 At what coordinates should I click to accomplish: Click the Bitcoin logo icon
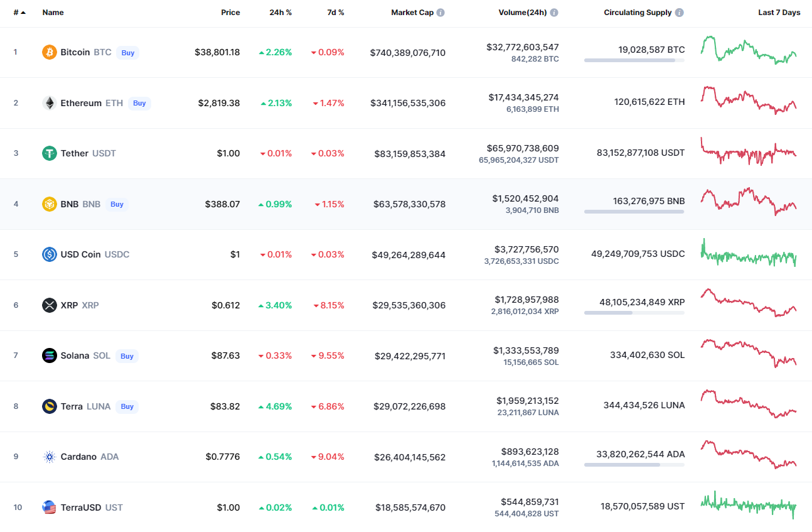50,52
